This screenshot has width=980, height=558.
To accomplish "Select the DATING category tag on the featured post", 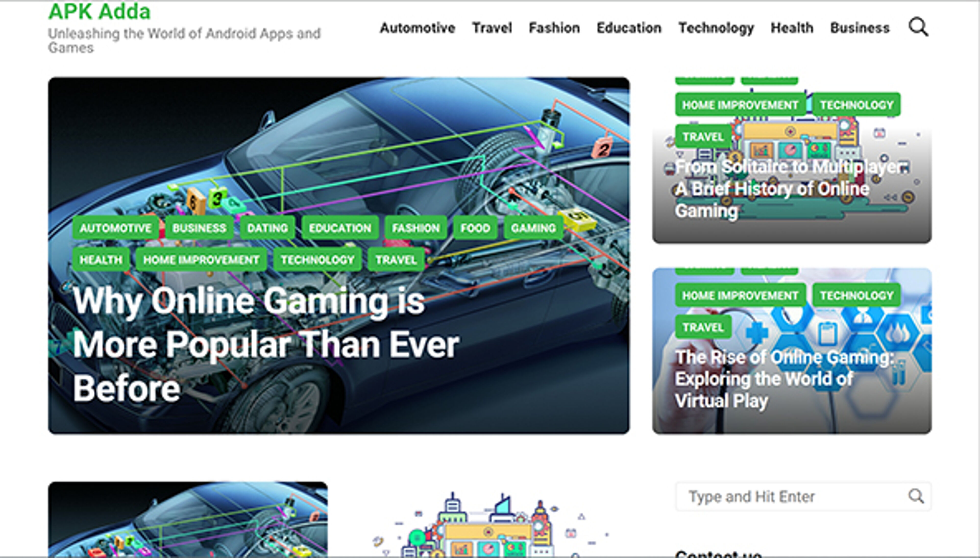I will (x=267, y=228).
